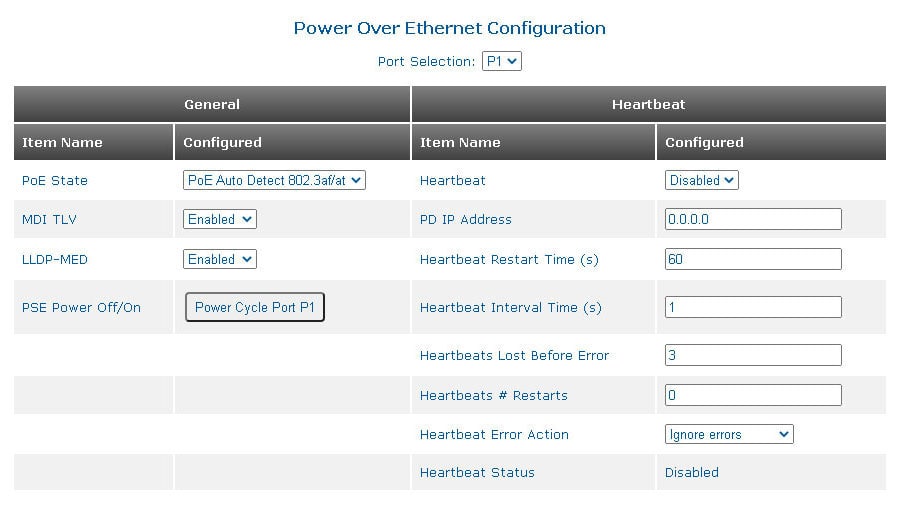
Task: Open the Heartbeat Disabled dropdown
Action: click(701, 181)
